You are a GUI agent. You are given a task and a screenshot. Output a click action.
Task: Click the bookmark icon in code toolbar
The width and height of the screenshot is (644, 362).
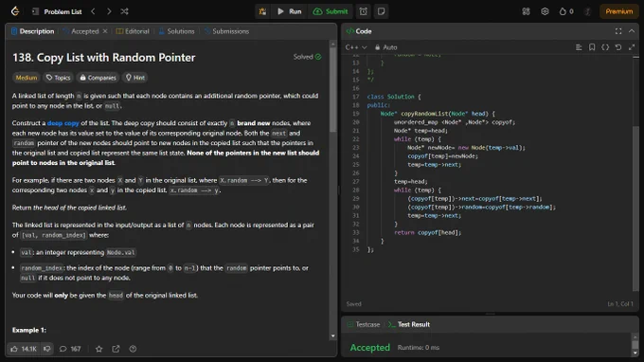click(592, 47)
